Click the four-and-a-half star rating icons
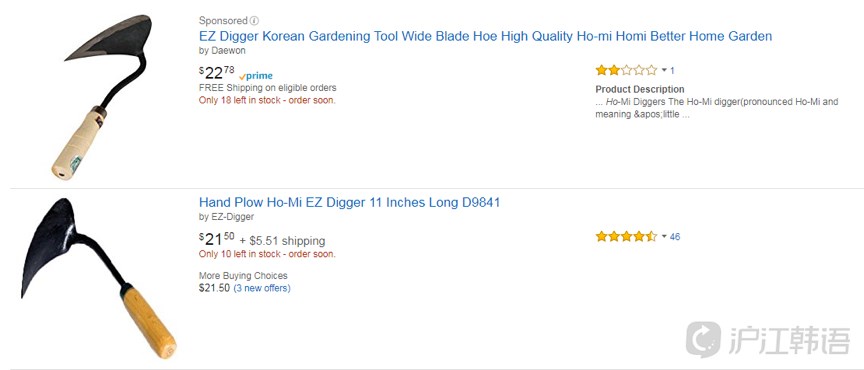The height and width of the screenshot is (370, 864). click(627, 237)
